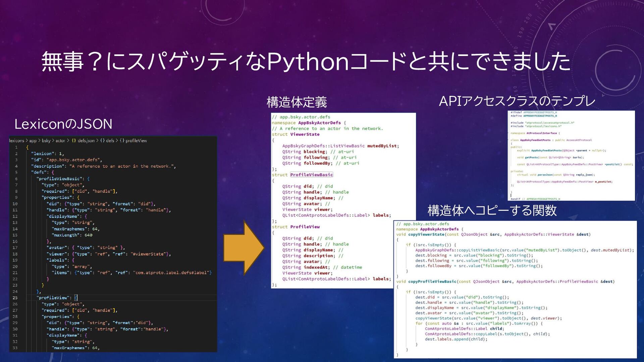Screen dimensions: 644x362
Task: Click the highlighted ProfileViewBasic struct name
Action: [x=311, y=175]
